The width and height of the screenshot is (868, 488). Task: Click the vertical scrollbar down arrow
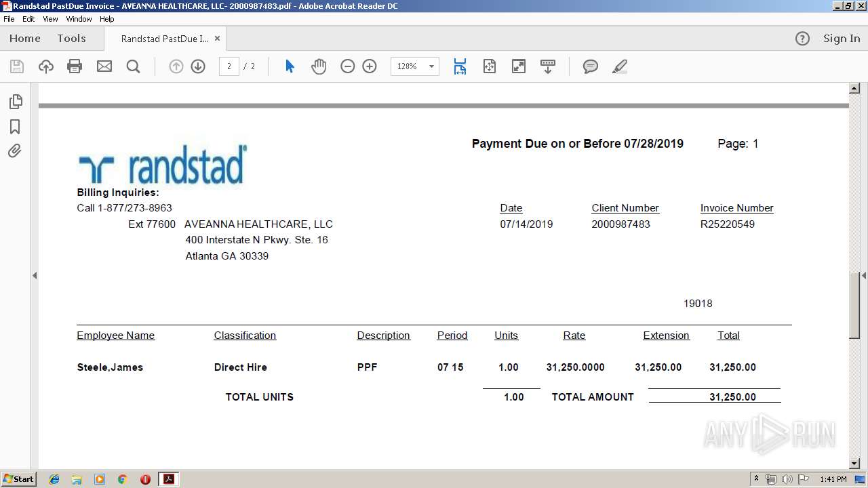854,464
